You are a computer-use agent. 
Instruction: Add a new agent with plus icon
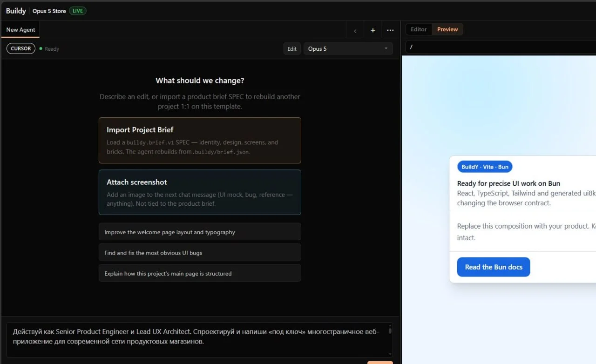pyautogui.click(x=372, y=30)
